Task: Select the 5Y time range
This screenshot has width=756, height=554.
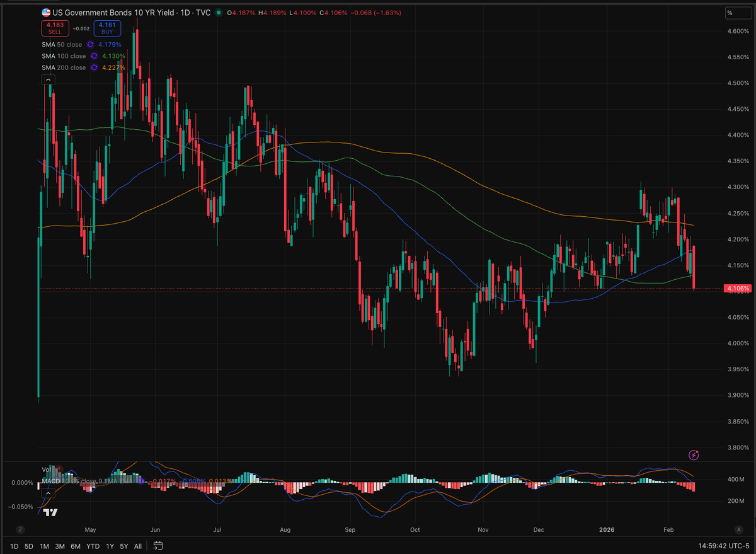Action: tap(124, 546)
